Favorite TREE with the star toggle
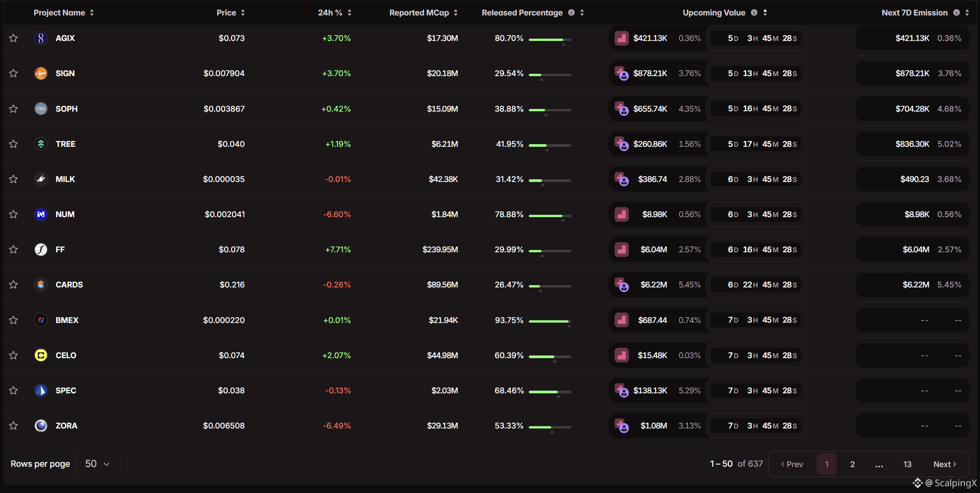 (x=14, y=144)
